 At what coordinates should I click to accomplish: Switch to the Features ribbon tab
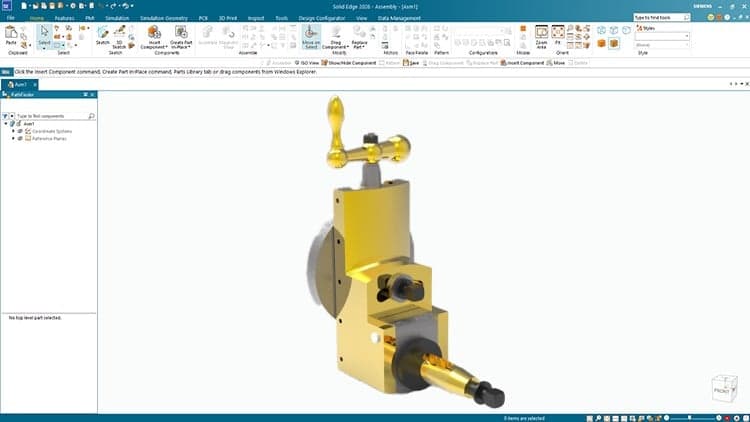click(x=64, y=18)
